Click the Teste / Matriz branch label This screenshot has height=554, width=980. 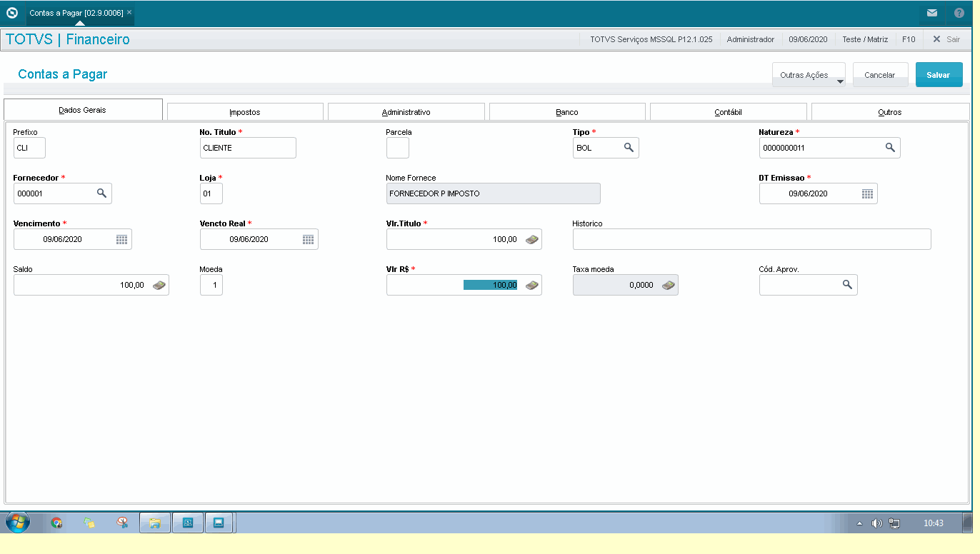coord(865,39)
